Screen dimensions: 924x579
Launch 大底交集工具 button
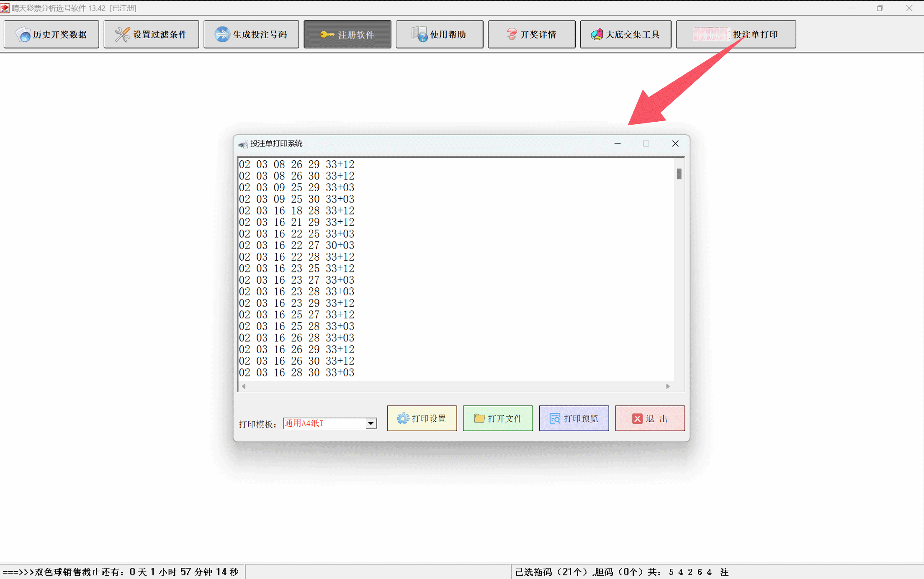pyautogui.click(x=625, y=34)
